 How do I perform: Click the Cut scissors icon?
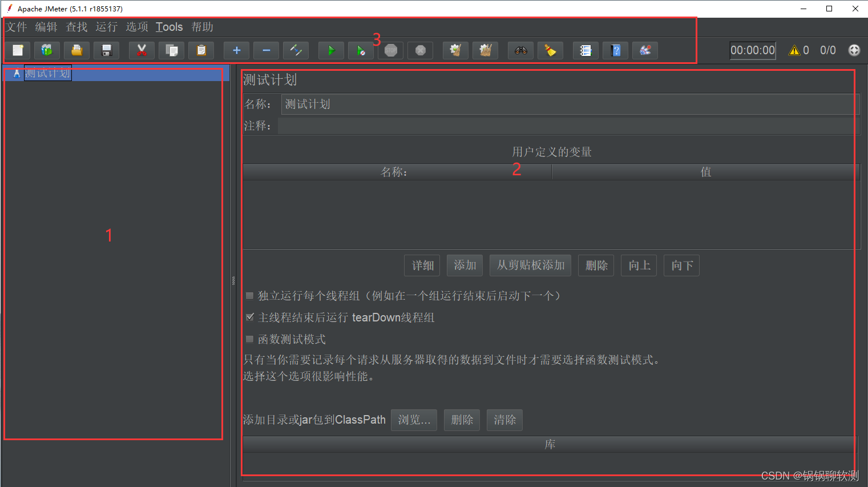tap(142, 50)
